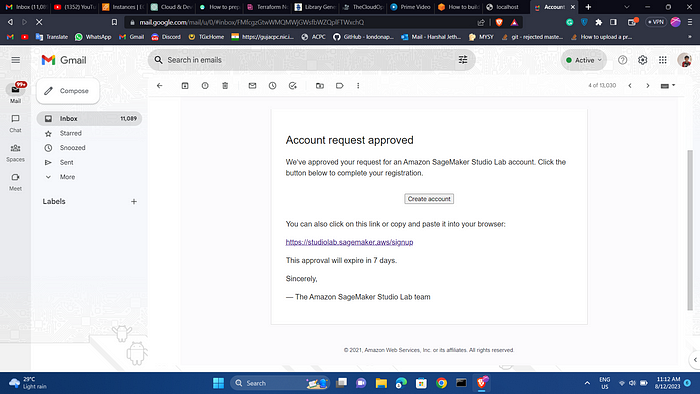Add this email to Tasks
Viewport: 700px width, 394px height.
[292, 86]
